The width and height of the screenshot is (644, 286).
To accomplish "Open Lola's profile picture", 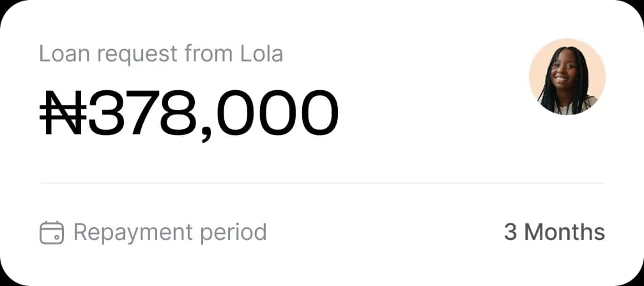I will [x=567, y=77].
